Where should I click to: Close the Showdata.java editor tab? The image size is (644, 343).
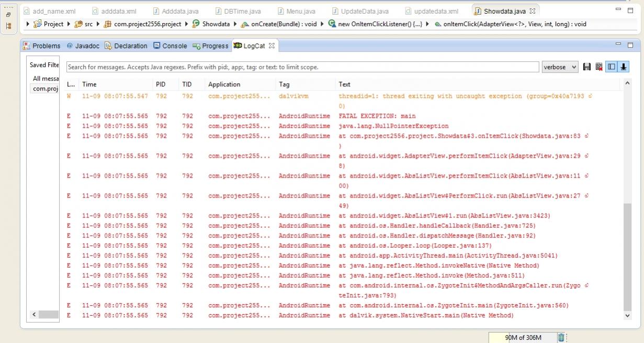click(x=533, y=11)
